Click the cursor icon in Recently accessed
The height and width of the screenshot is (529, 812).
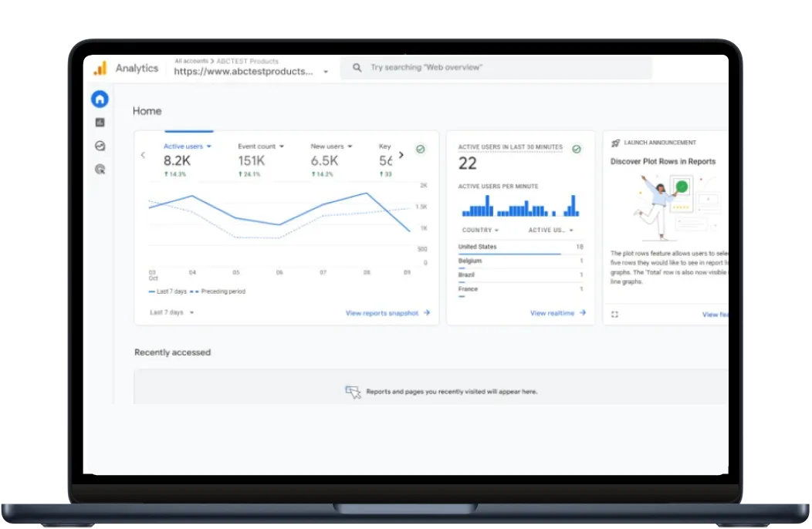pos(354,392)
